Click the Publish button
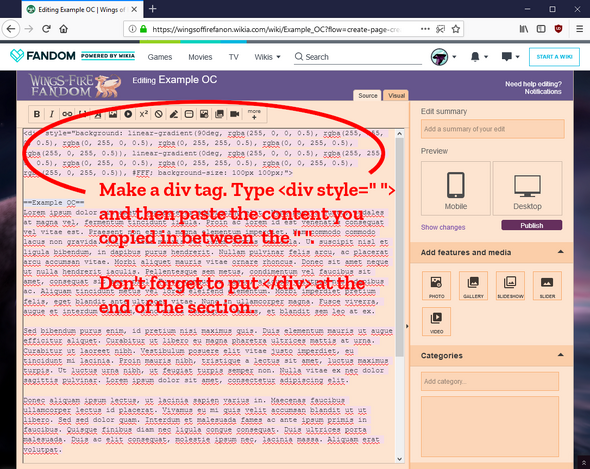The height and width of the screenshot is (469, 590). click(x=532, y=225)
